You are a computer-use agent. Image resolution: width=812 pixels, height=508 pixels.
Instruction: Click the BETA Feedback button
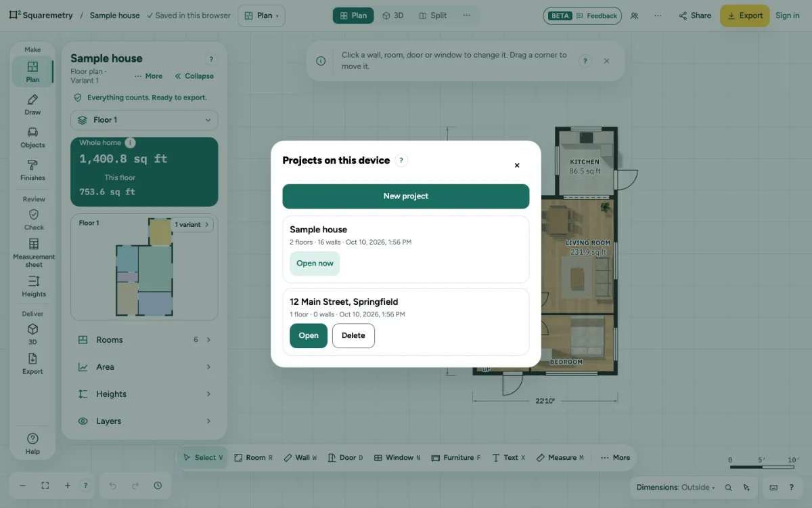pos(582,16)
